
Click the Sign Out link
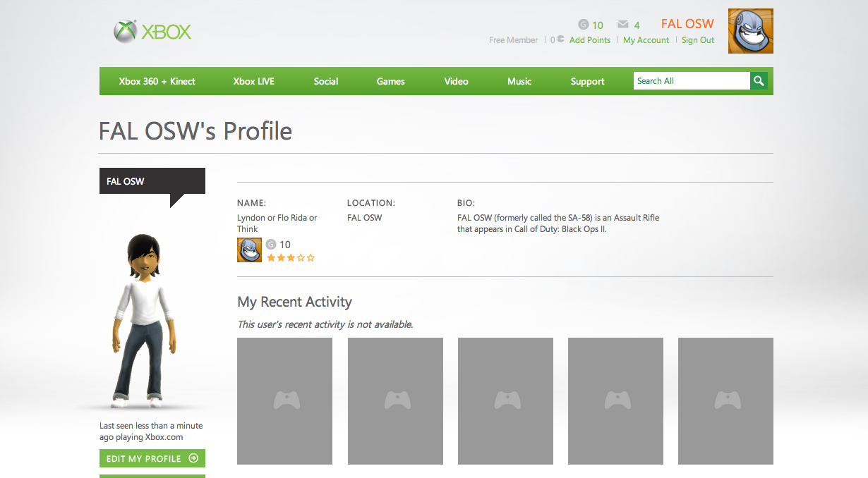698,40
